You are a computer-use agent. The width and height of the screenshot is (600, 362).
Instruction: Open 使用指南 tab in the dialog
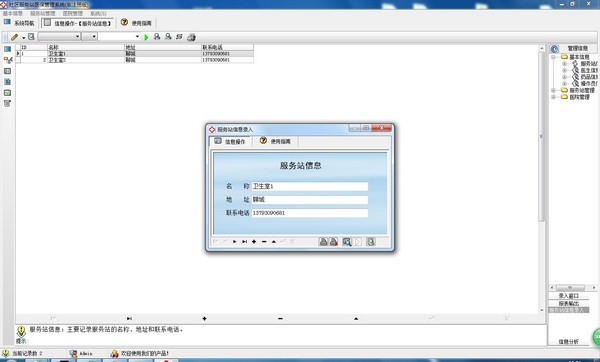tap(276, 141)
